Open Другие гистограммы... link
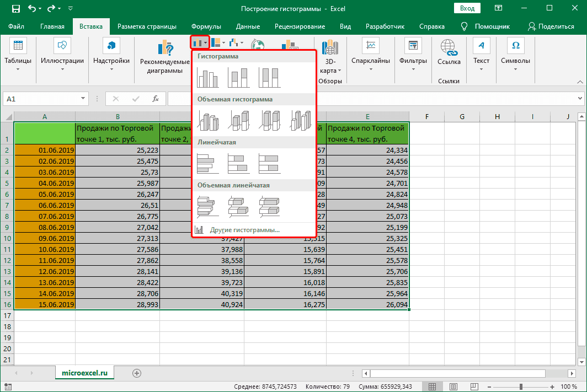Viewport: 587px width, 392px height. tap(244, 230)
